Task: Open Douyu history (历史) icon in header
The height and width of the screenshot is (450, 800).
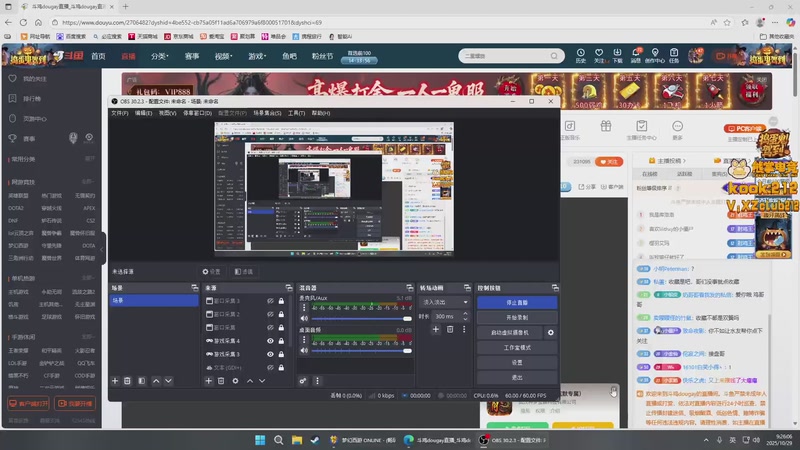Action: 581,56
